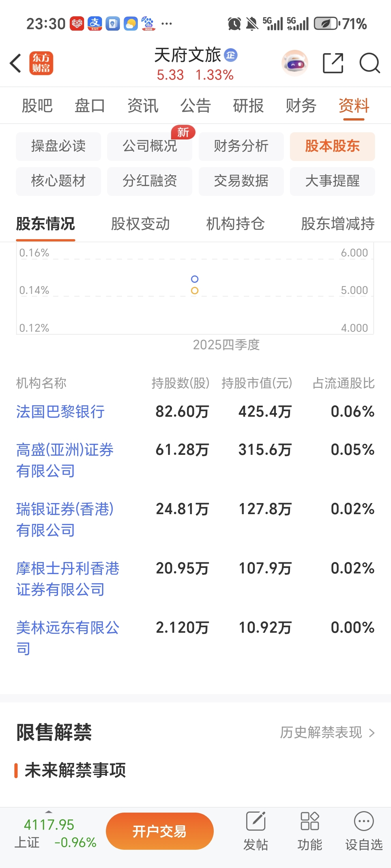Expand the 上证 index bar arrow

click(49, 812)
